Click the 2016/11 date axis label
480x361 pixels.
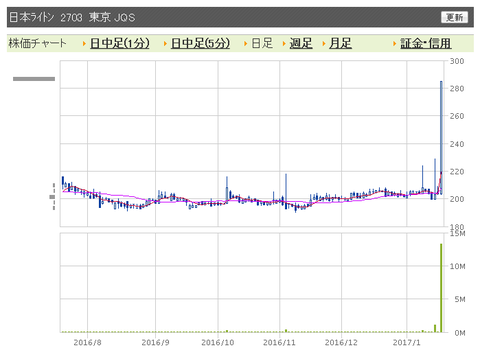pyautogui.click(x=279, y=342)
